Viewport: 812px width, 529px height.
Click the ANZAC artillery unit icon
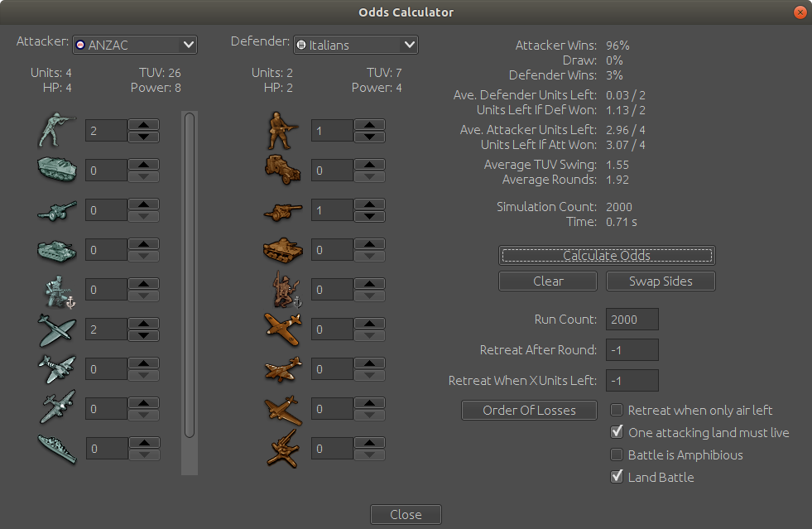[56, 210]
